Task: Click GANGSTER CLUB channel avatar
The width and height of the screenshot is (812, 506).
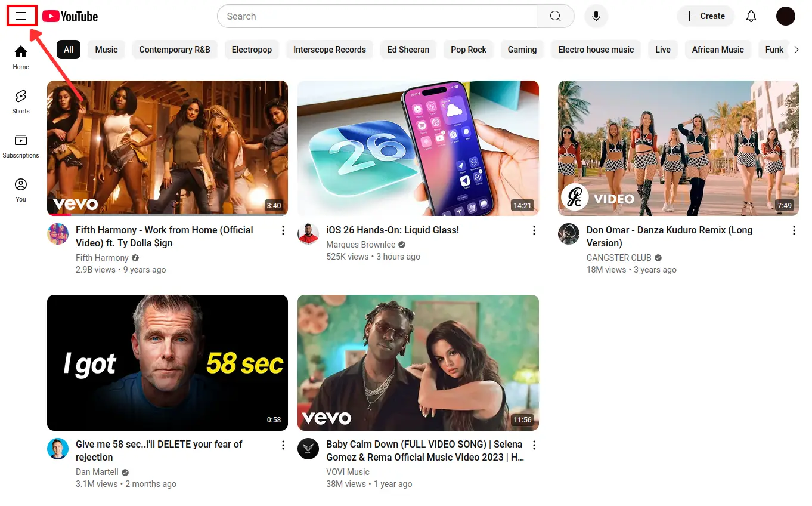Action: pyautogui.click(x=569, y=234)
